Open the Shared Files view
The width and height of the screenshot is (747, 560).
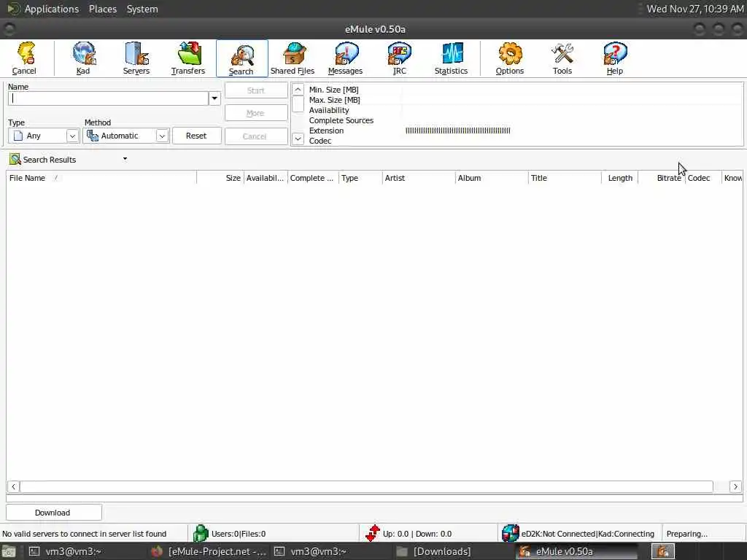coord(293,58)
